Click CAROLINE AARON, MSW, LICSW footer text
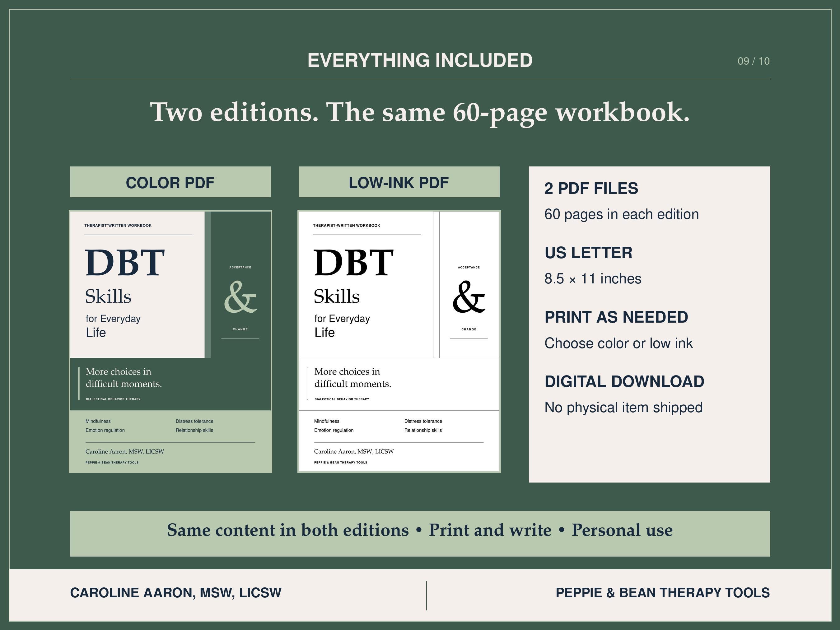The height and width of the screenshot is (630, 840). pos(176,593)
